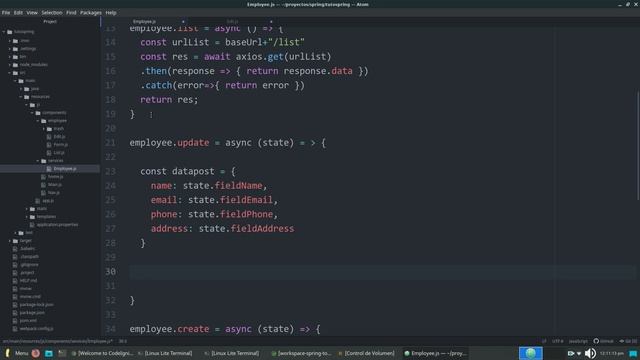The image size is (640, 360).
Task: Click the templates folder icon
Action: coord(32,217)
